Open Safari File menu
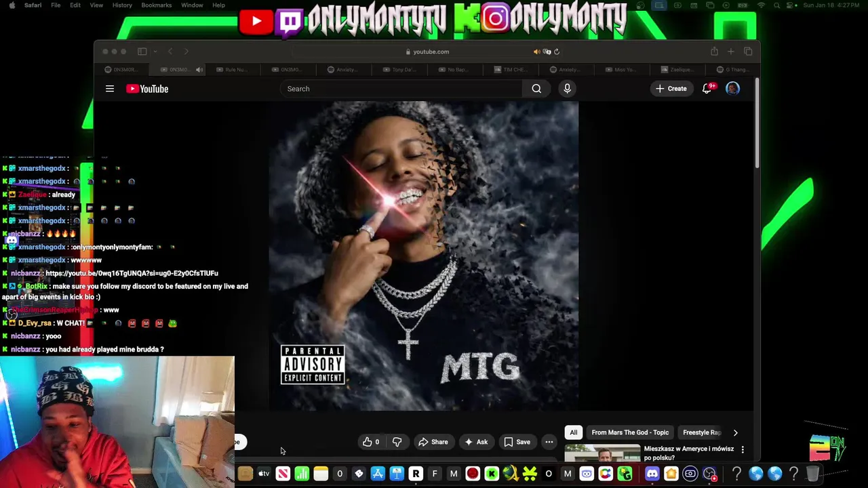This screenshot has width=868, height=488. 56,5
